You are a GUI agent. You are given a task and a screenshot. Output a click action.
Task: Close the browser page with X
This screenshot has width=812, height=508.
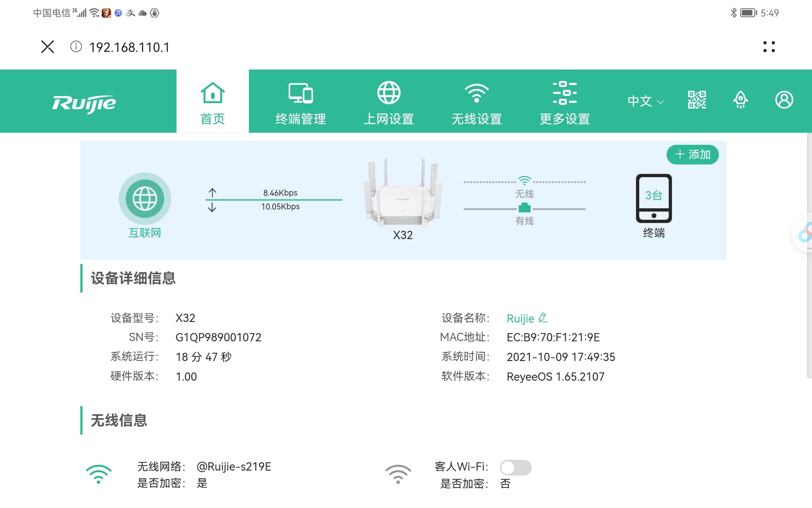click(47, 47)
